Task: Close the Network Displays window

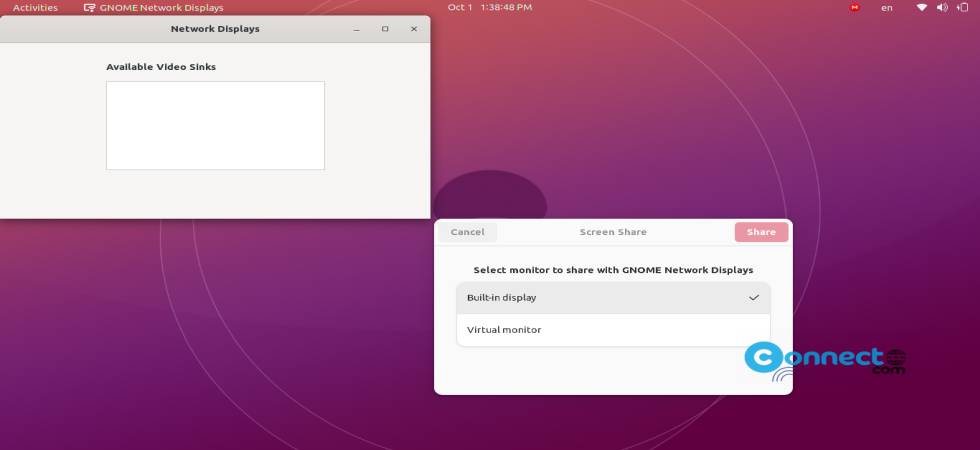Action: point(414,29)
